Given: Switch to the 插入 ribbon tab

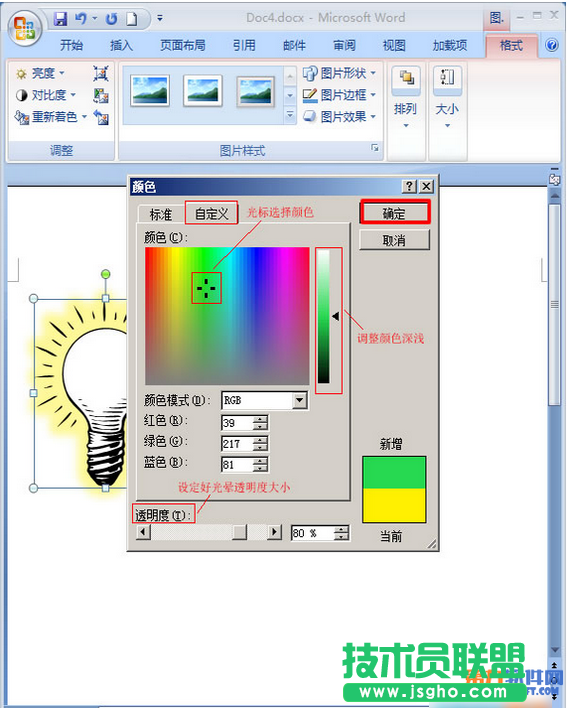Looking at the screenshot, I should click(121, 45).
